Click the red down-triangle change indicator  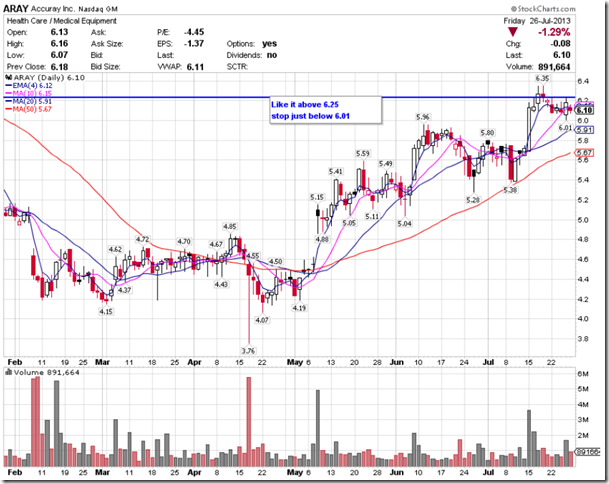(x=513, y=32)
